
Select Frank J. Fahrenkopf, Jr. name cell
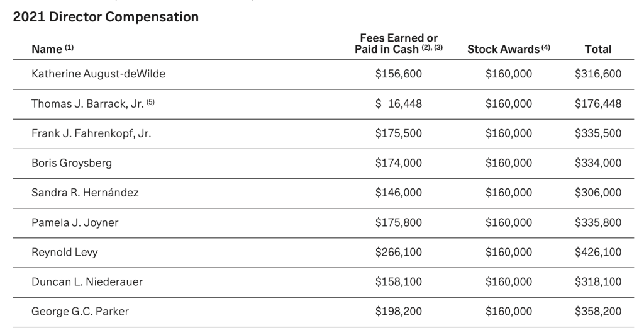91,133
